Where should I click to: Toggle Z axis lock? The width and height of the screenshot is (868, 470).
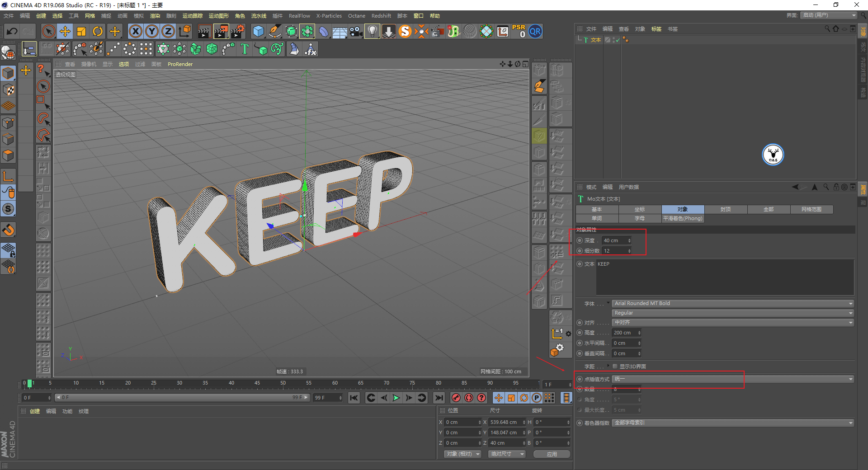click(x=168, y=32)
